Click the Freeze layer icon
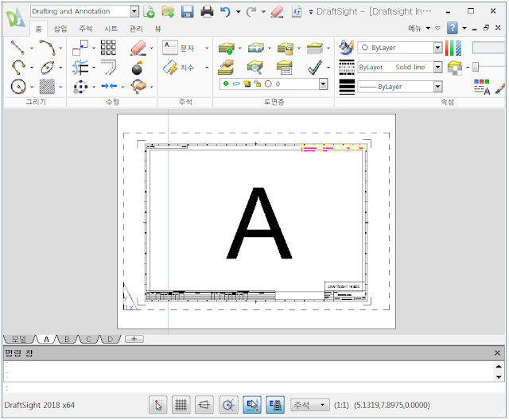509x420 pixels. [256, 48]
